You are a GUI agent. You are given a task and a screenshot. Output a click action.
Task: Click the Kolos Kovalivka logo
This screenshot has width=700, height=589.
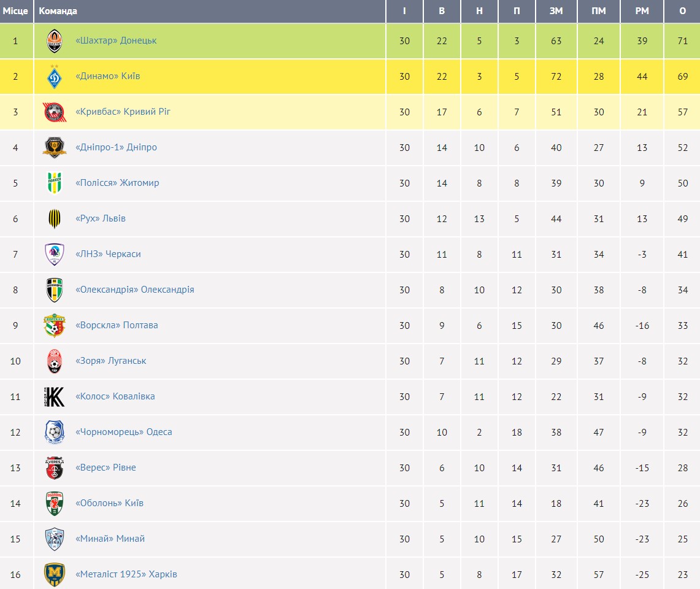pos(55,396)
